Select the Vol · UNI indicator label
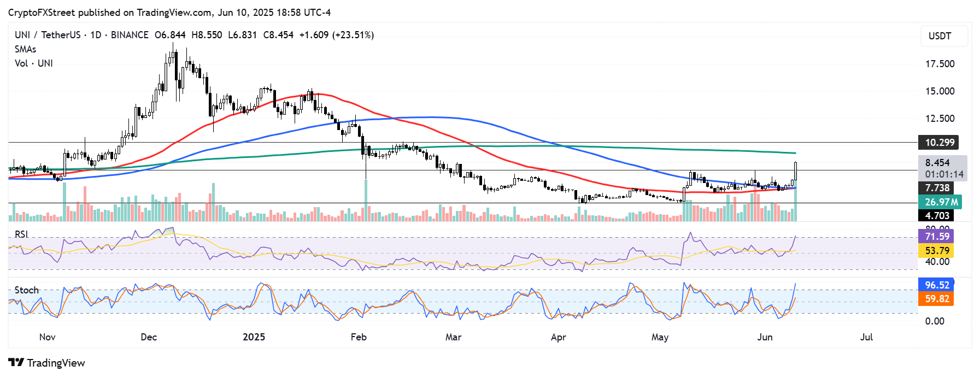 pyautogui.click(x=33, y=63)
